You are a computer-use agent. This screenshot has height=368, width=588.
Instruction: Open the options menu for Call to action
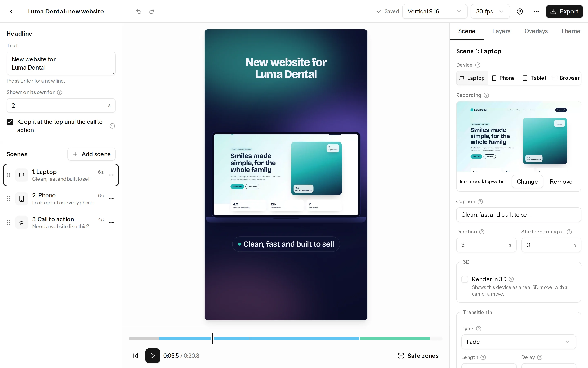tap(111, 222)
